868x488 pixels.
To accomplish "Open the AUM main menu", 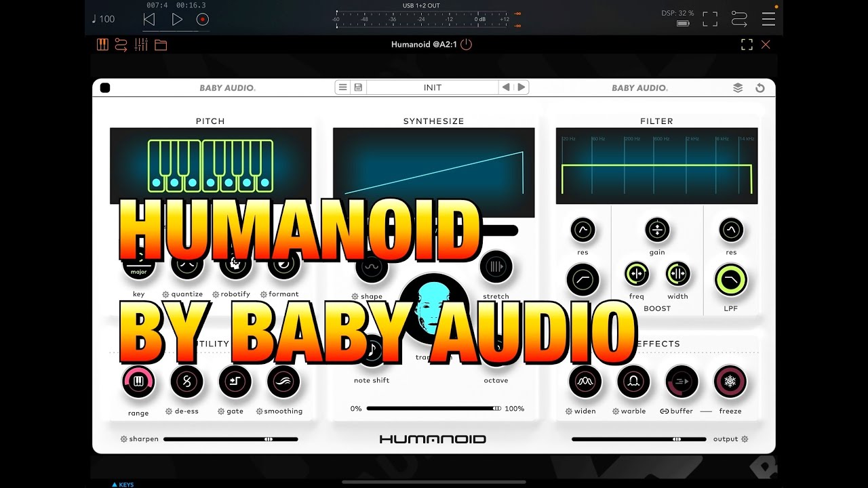I will click(769, 19).
